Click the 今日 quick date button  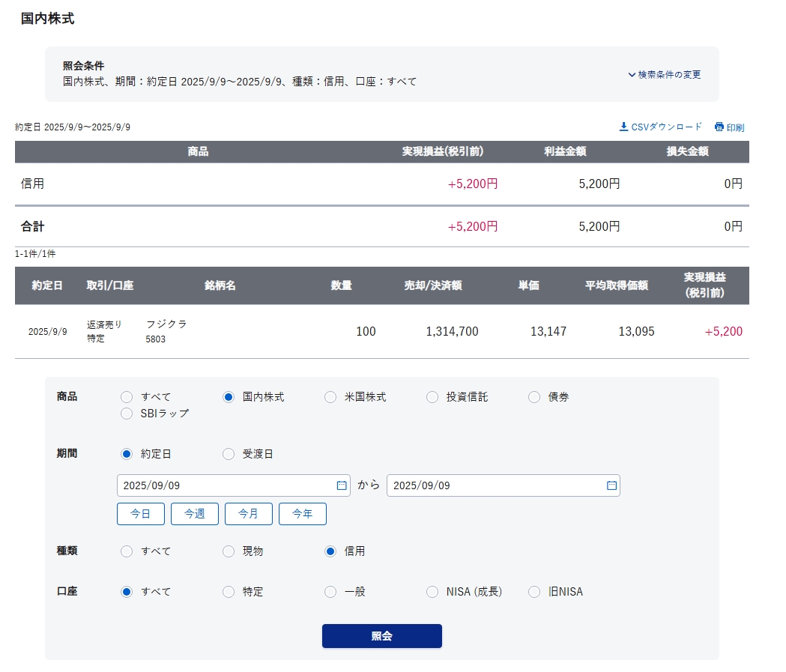141,514
